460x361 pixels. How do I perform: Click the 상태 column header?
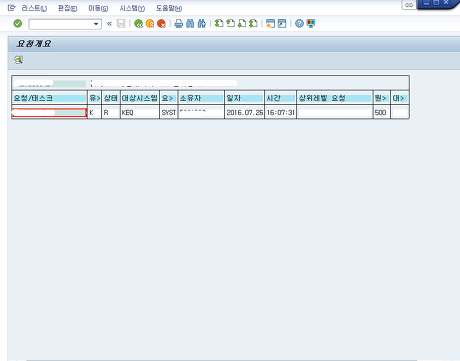(x=111, y=98)
